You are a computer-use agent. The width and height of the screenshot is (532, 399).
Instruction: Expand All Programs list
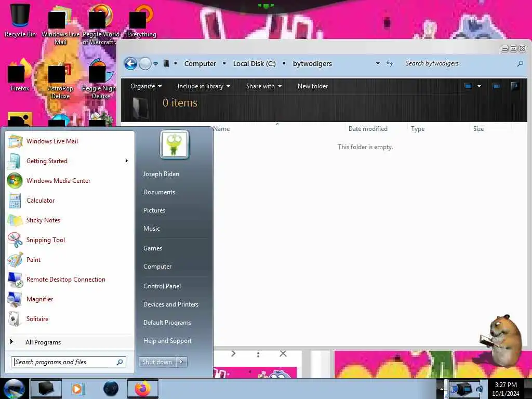tap(70, 342)
